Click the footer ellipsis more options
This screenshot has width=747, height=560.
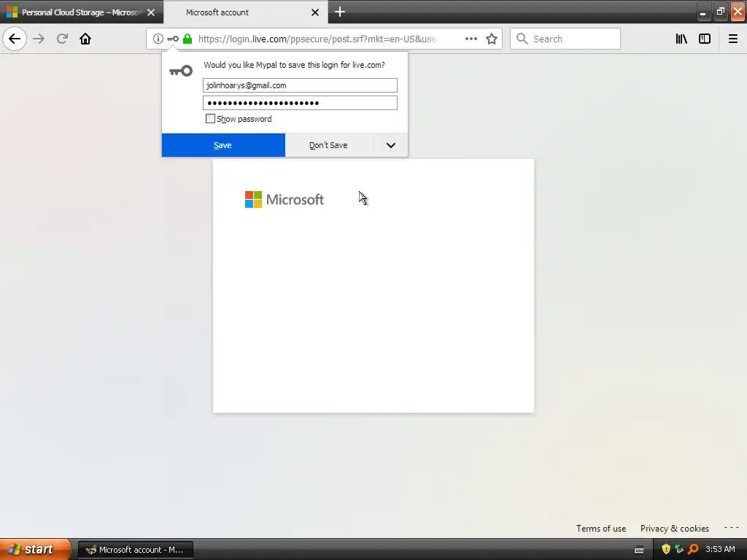pos(731,528)
